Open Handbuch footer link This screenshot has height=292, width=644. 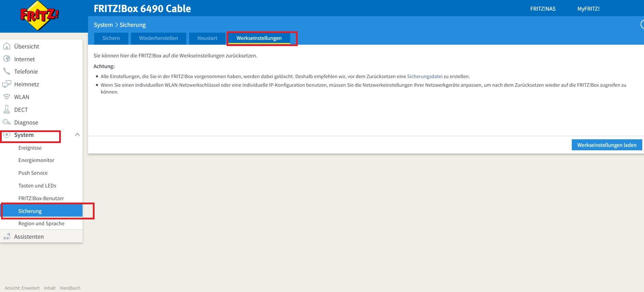[x=70, y=288]
